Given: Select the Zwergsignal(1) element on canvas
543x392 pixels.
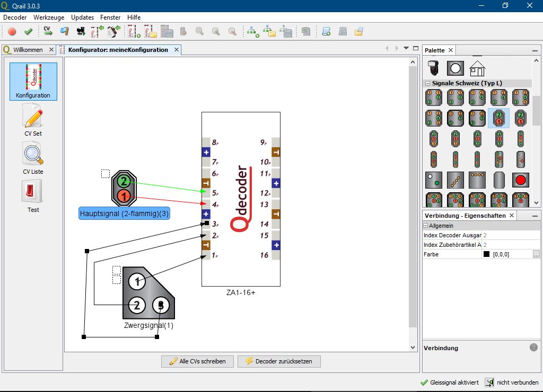Looking at the screenshot, I should tap(148, 293).
